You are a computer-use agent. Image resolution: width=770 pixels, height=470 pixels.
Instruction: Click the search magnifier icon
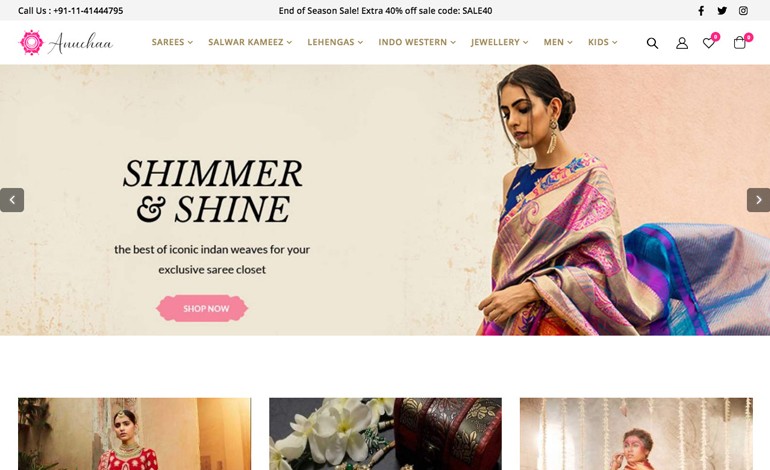652,43
